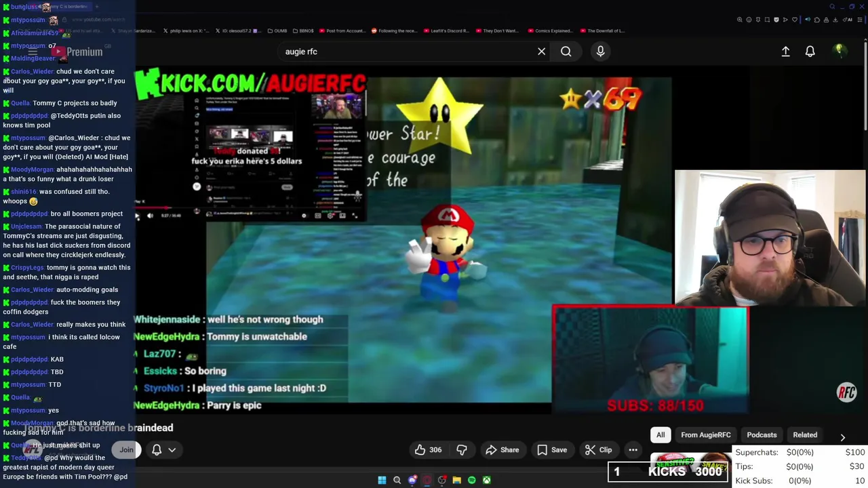
Task: Open the My Flow send icon
Action: tap(785, 20)
